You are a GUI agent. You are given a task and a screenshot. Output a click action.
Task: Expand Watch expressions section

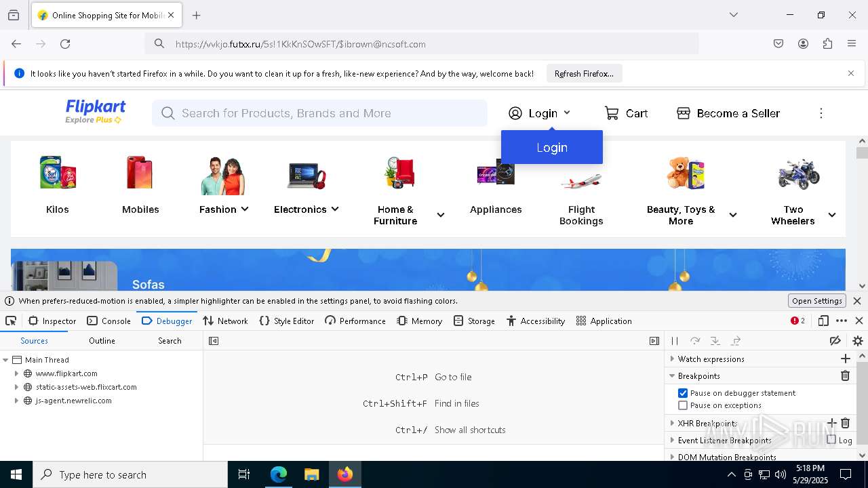(673, 359)
